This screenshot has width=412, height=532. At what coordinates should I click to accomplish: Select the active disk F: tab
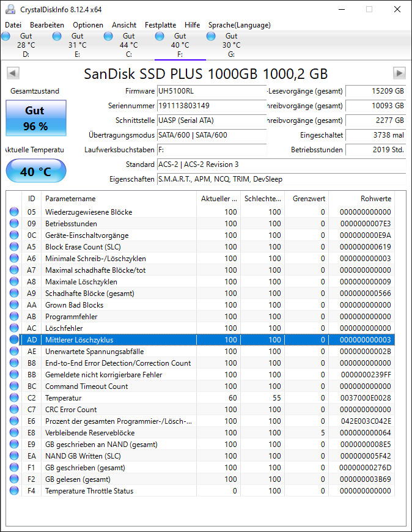(180, 45)
